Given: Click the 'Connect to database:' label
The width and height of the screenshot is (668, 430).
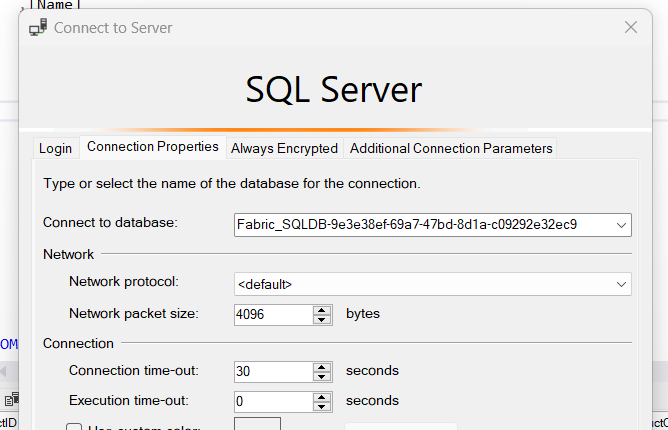Looking at the screenshot, I should pyautogui.click(x=110, y=222).
